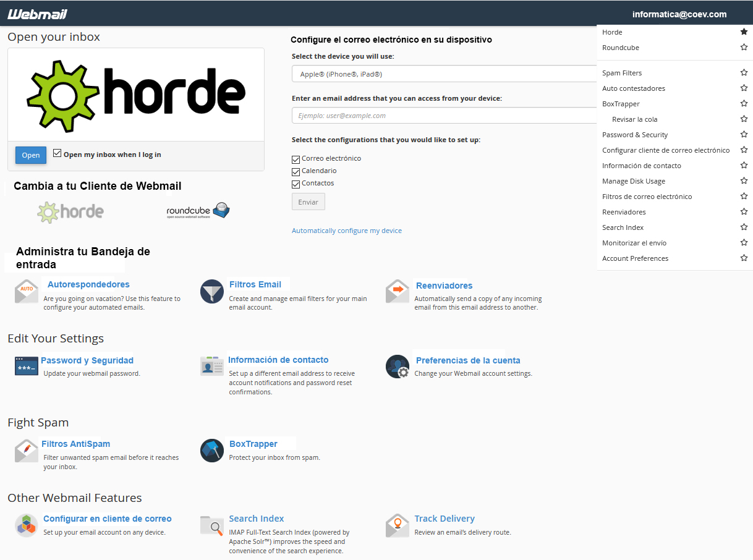Click the Password y Seguridad icon
The height and width of the screenshot is (560, 753).
pyautogui.click(x=27, y=367)
